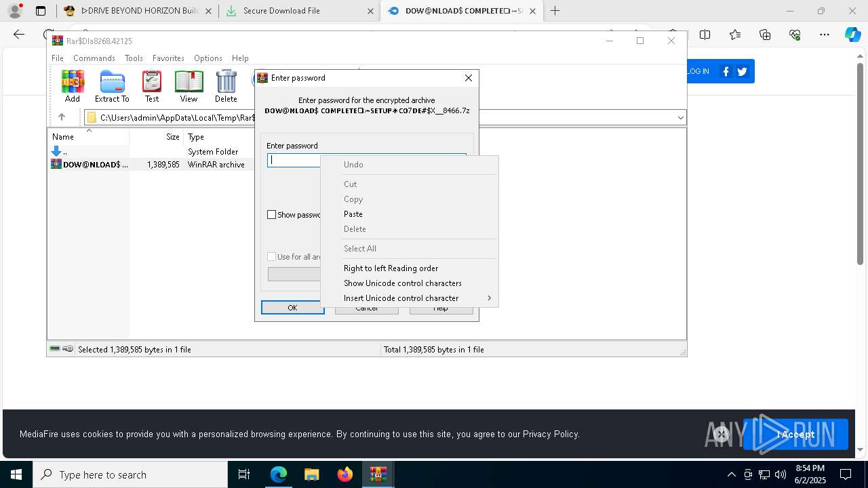Select DOW@NLOAD$ archive row in list
The height and width of the screenshot is (488, 868).
(x=149, y=165)
